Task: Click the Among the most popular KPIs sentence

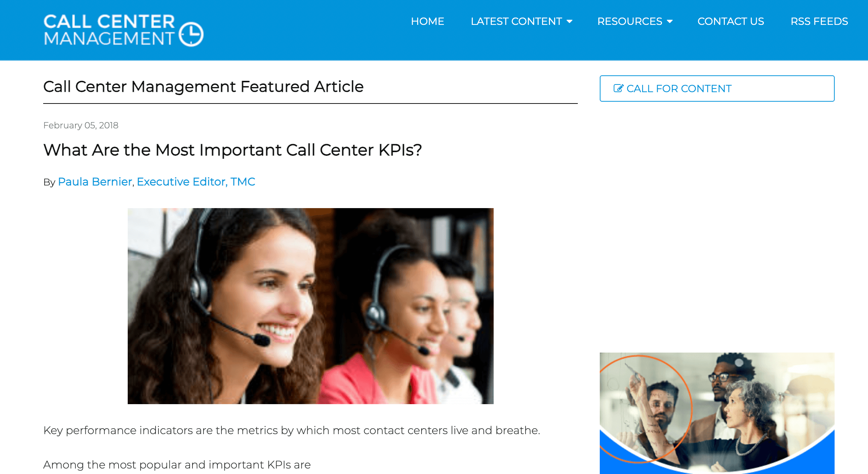Action: (177, 465)
